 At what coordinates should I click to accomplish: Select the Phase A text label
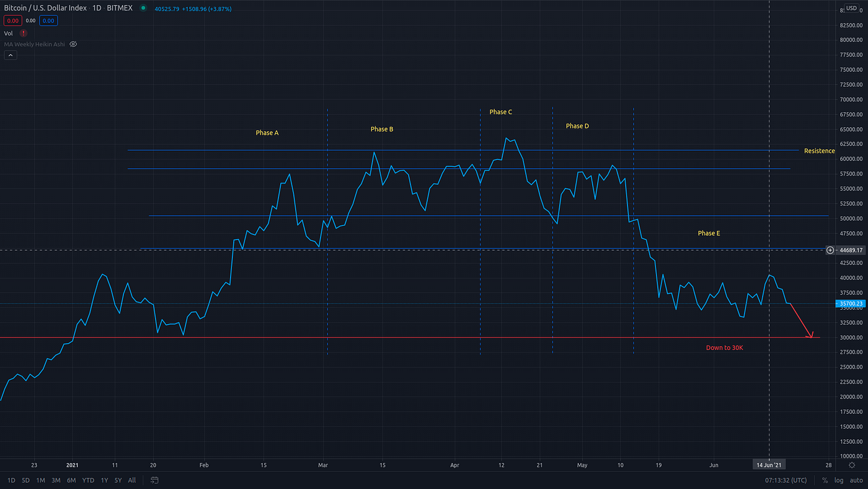pyautogui.click(x=267, y=133)
